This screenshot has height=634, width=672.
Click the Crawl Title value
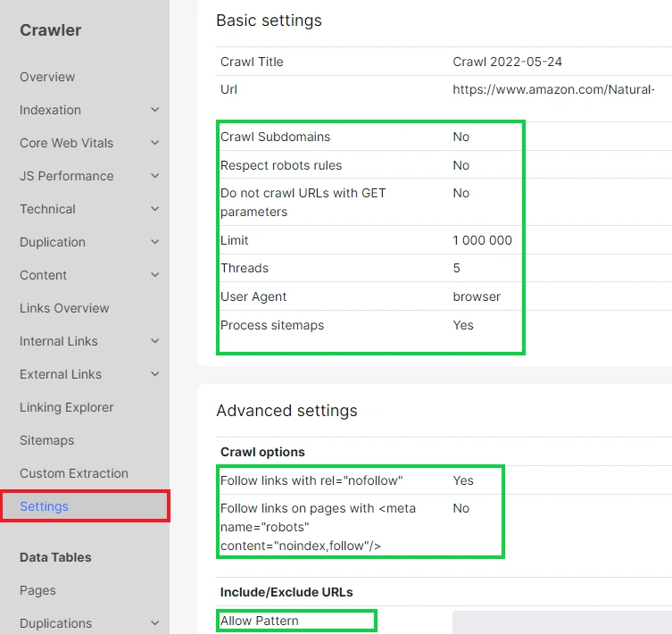(x=507, y=62)
